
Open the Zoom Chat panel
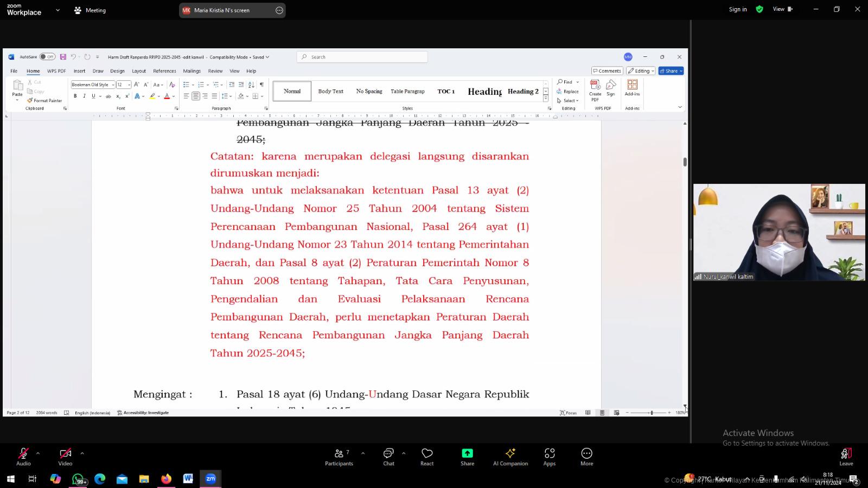pyautogui.click(x=388, y=457)
